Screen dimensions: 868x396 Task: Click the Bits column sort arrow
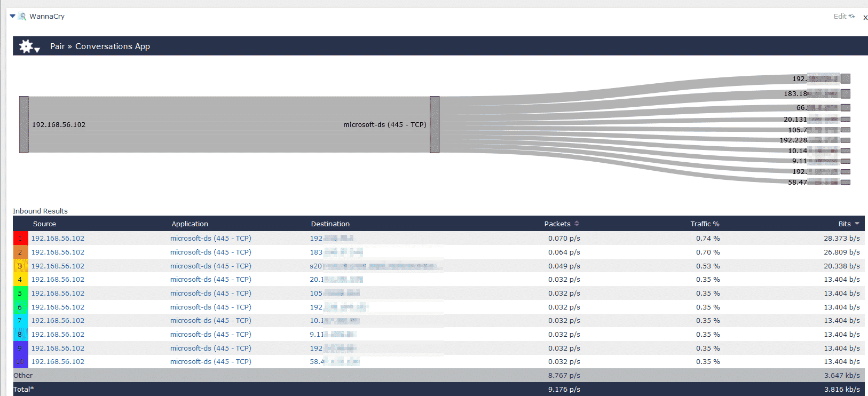pyautogui.click(x=857, y=224)
